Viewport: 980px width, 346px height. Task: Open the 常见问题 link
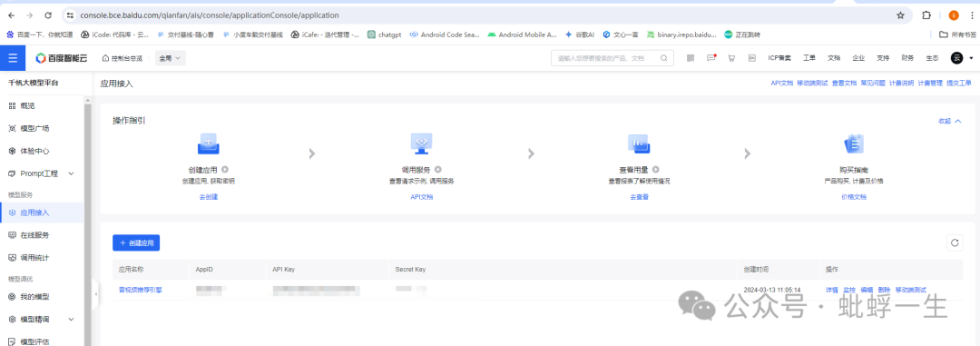(x=873, y=83)
